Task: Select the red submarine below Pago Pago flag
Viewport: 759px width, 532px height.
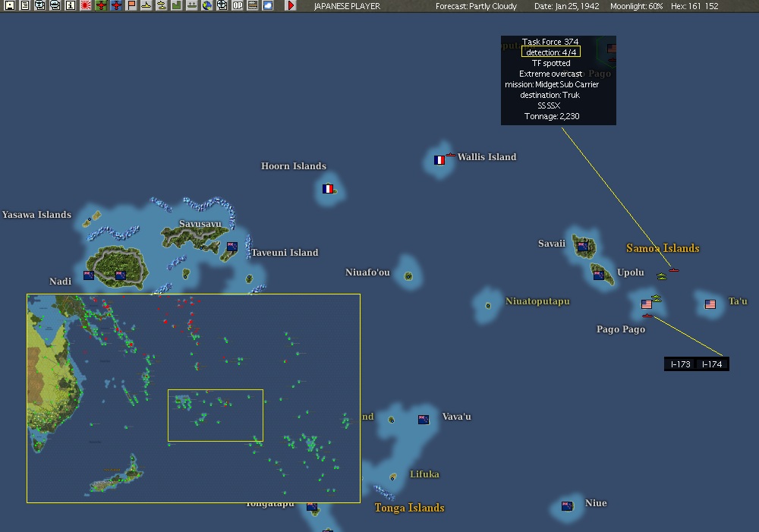Action: [647, 316]
